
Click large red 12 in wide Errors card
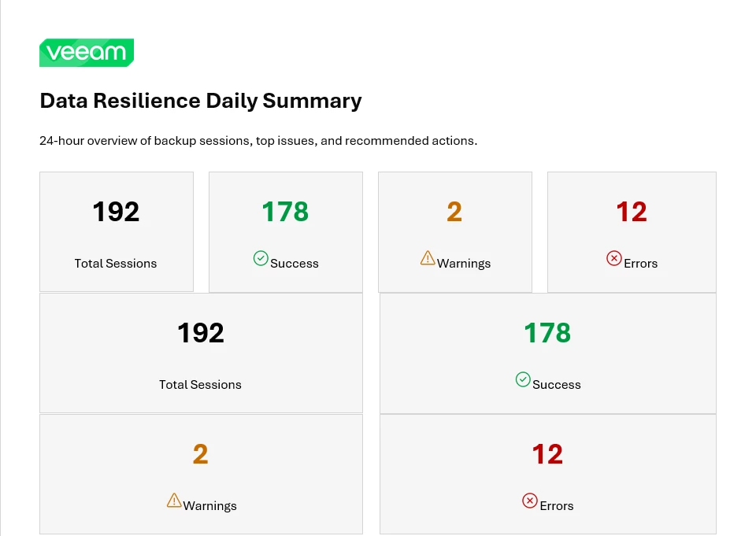(x=548, y=454)
